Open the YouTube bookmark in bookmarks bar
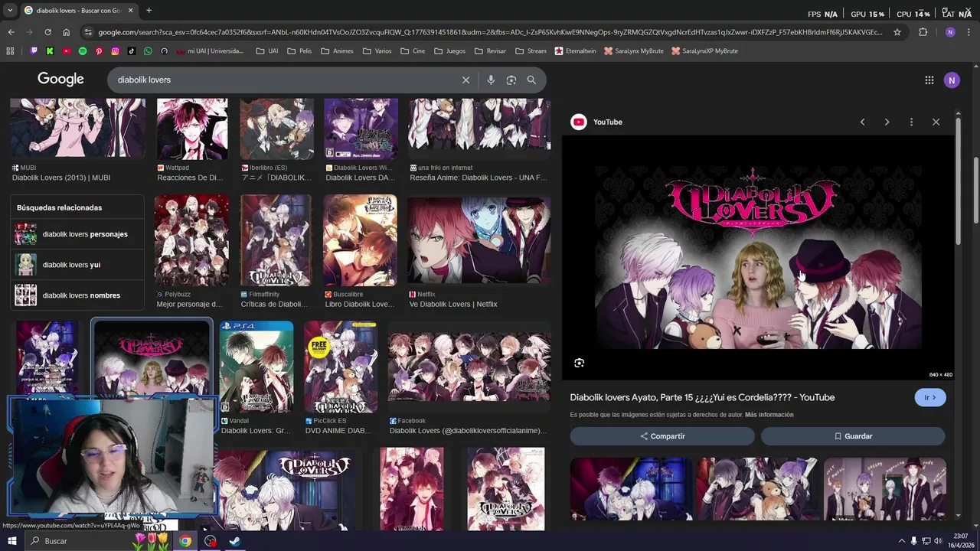The image size is (980, 551). [67, 51]
